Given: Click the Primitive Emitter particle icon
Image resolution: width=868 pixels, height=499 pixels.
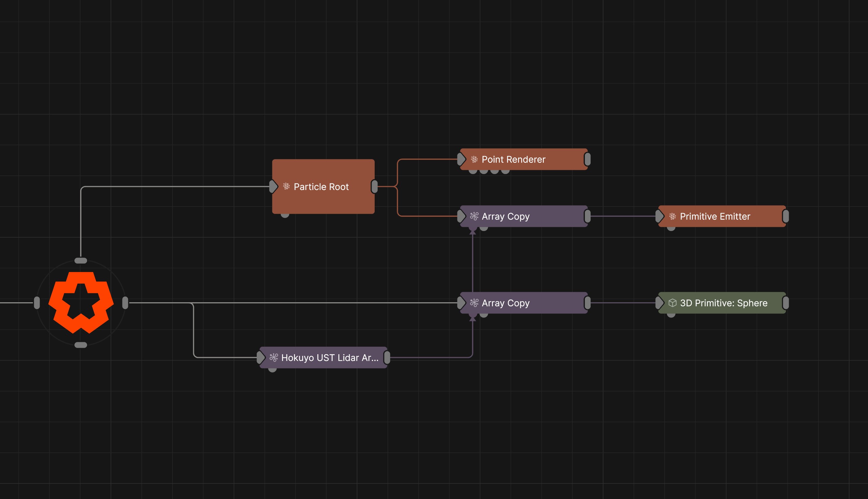Looking at the screenshot, I should click(x=672, y=216).
